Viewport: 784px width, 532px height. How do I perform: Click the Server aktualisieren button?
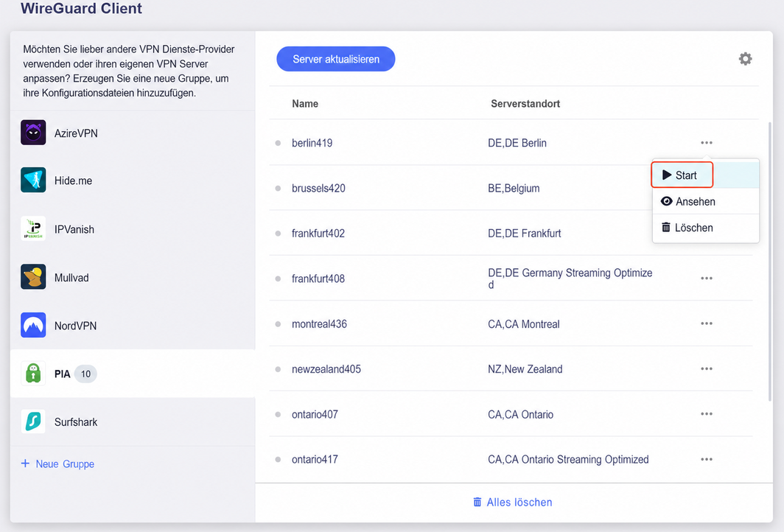coord(336,59)
